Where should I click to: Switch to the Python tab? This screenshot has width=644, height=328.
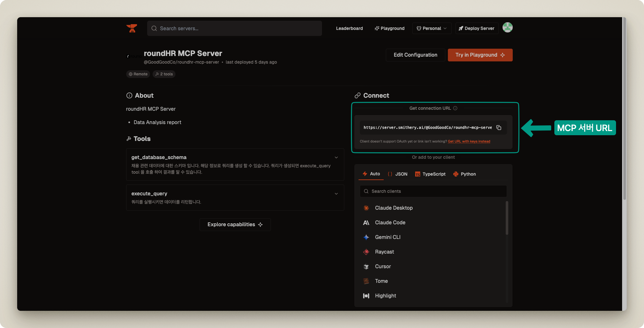click(464, 174)
